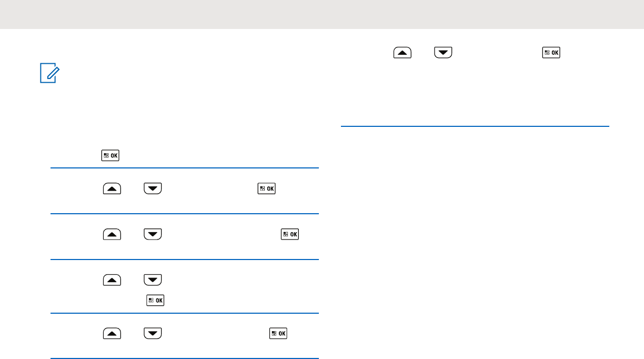Tap the up arrow in the last left-column step
The height and width of the screenshot is (359, 644).
112,333
